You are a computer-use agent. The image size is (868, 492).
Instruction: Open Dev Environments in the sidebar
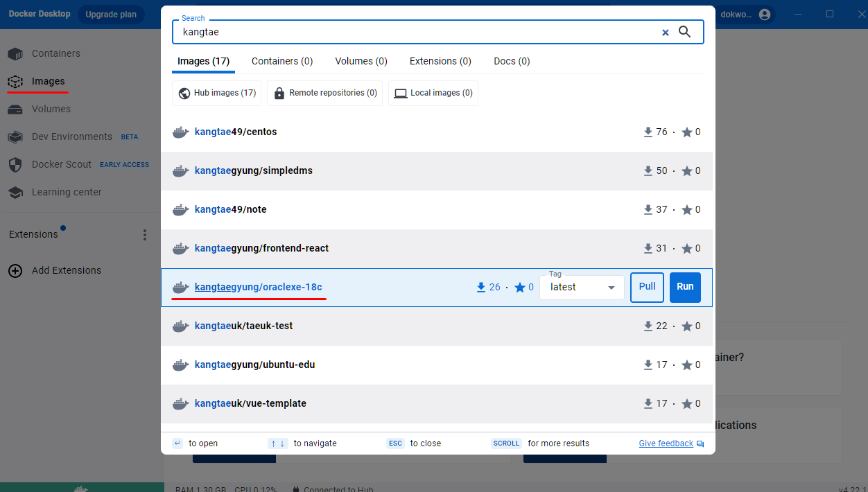72,137
